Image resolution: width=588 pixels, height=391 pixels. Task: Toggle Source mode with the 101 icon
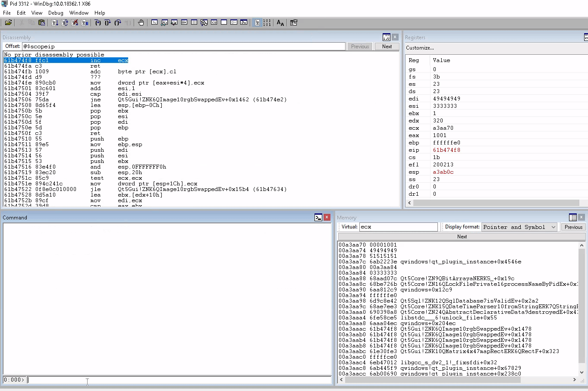(x=267, y=22)
